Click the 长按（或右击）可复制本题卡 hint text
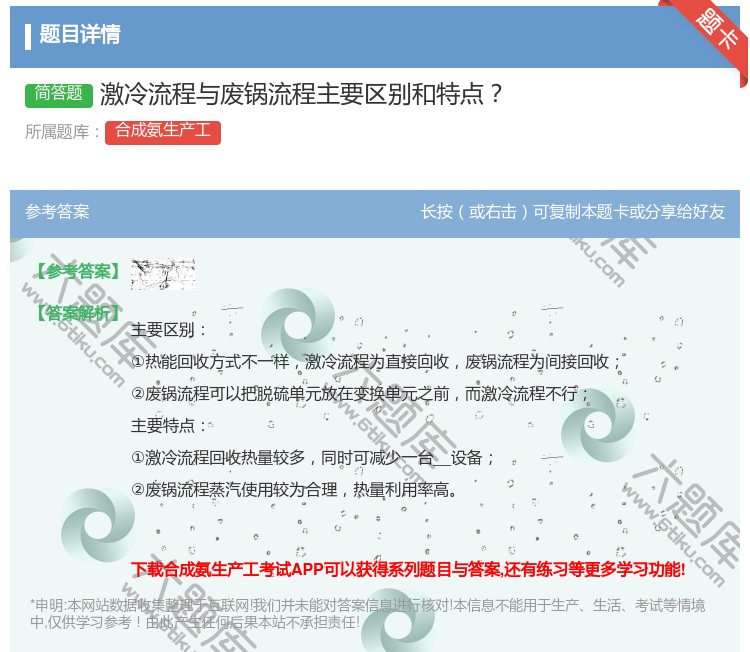This screenshot has width=750, height=652. 573,212
